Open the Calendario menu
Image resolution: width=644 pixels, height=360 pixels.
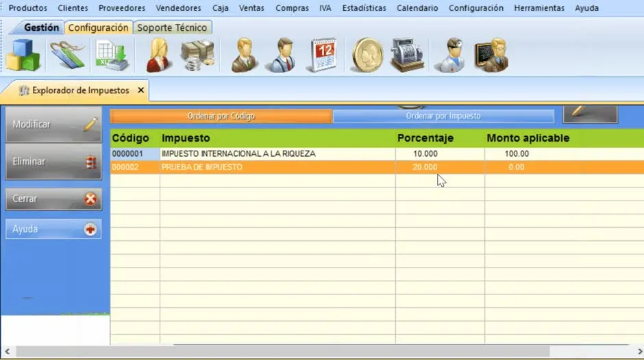[417, 8]
